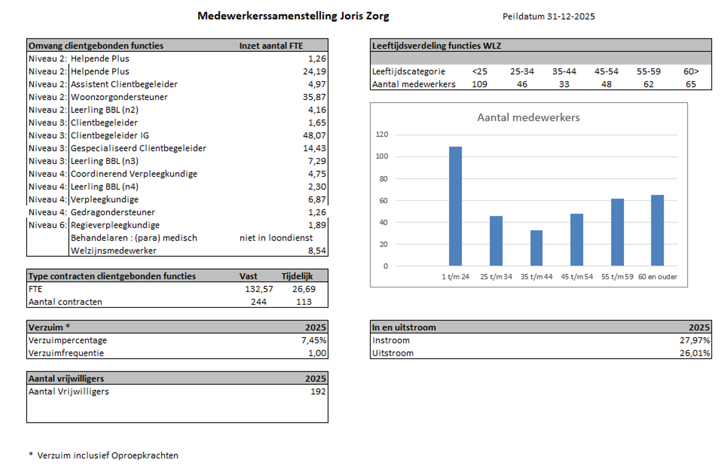Click the bar for 1 t/m 24
The image size is (727, 471).
coord(455,206)
